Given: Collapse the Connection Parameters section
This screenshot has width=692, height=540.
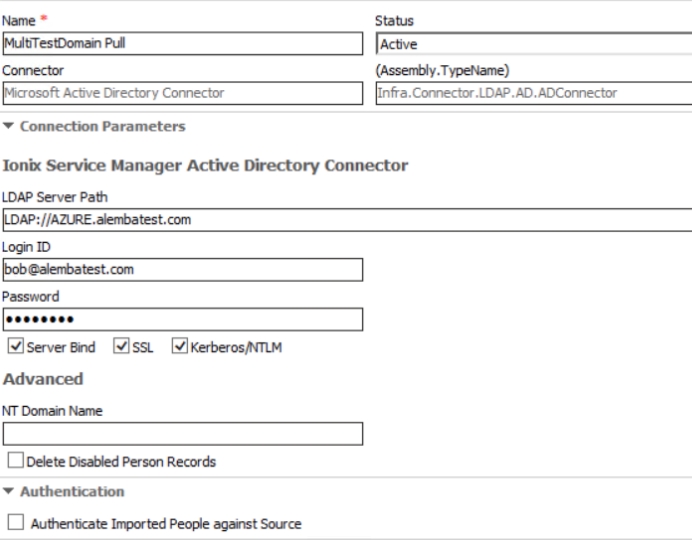Looking at the screenshot, I should 10,127.
